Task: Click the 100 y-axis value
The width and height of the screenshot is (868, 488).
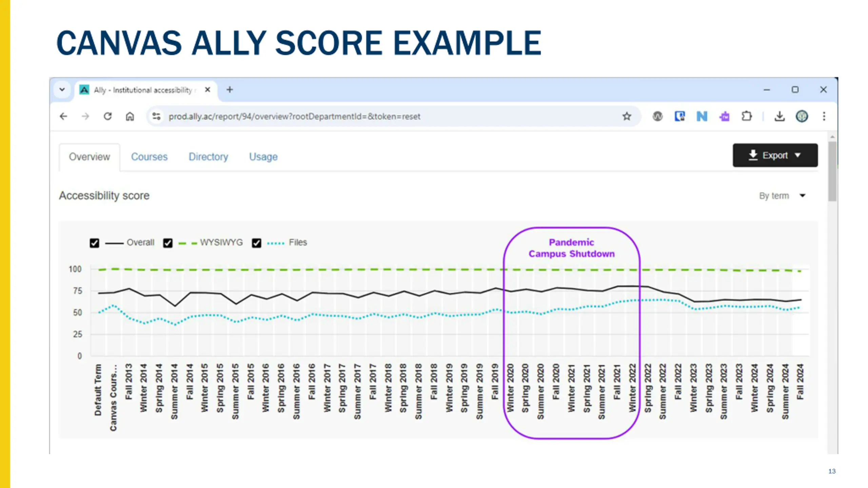Action: click(75, 269)
